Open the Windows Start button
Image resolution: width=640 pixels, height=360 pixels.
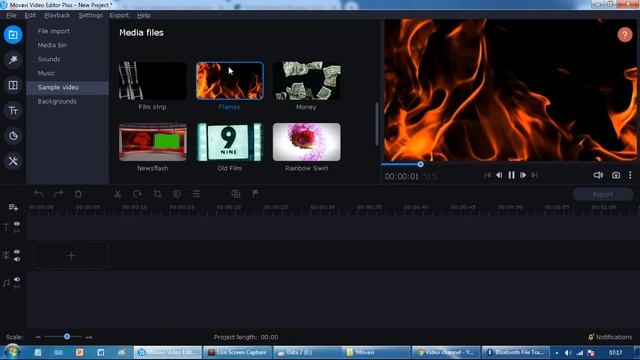pos(12,352)
